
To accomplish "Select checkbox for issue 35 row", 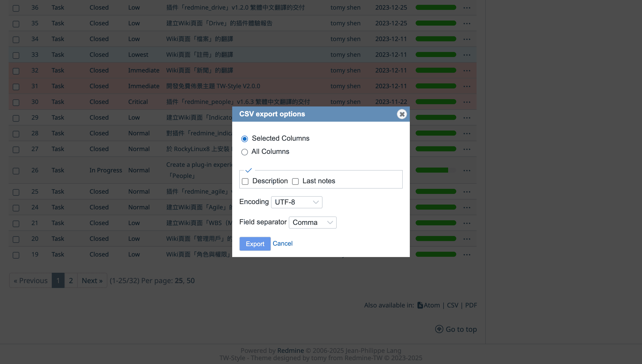I will click(x=16, y=24).
